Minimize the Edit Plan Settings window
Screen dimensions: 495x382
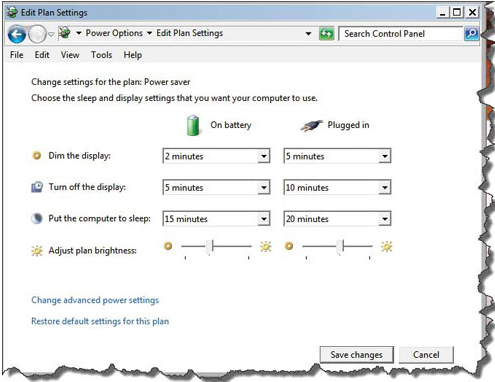tap(442, 13)
